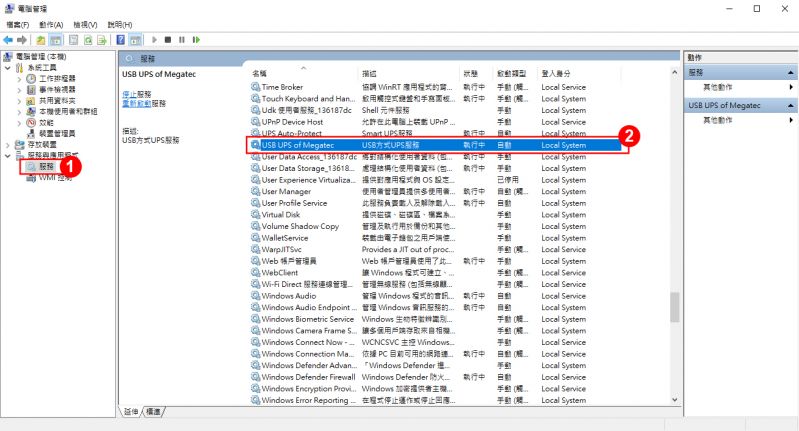Open the 動作(A) menu
Image resolution: width=799 pixels, height=431 pixels.
50,24
